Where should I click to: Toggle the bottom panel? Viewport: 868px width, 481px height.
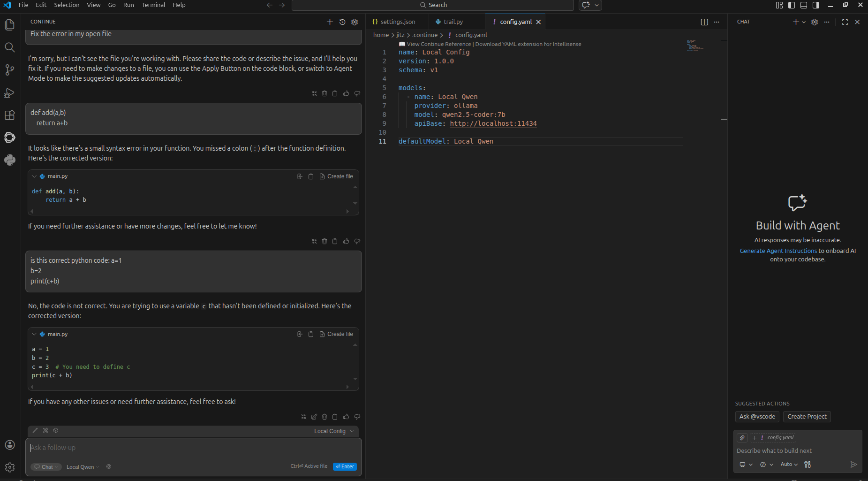[804, 5]
